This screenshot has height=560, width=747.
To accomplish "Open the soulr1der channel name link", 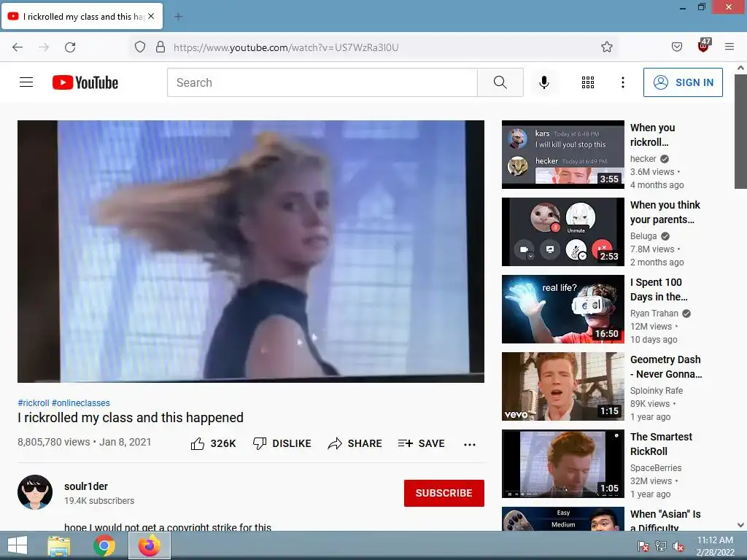I will pyautogui.click(x=86, y=486).
